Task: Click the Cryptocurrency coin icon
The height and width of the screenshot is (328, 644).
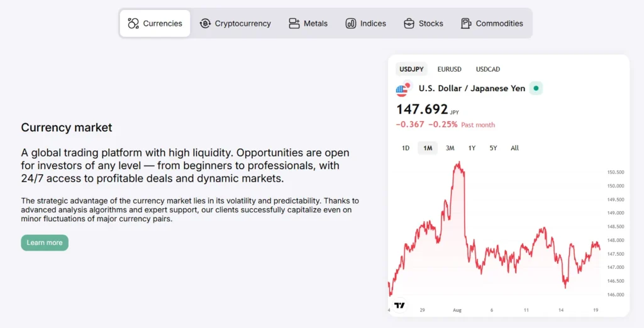Action: point(205,23)
